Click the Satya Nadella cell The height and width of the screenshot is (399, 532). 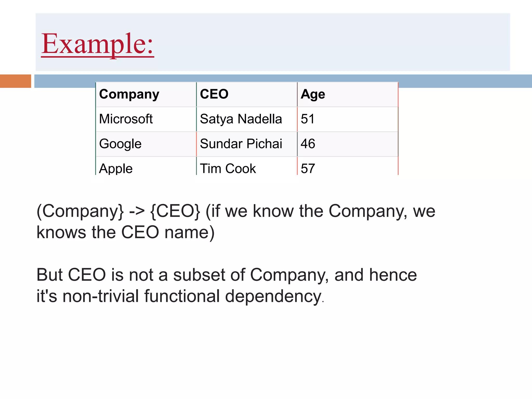coord(241,119)
